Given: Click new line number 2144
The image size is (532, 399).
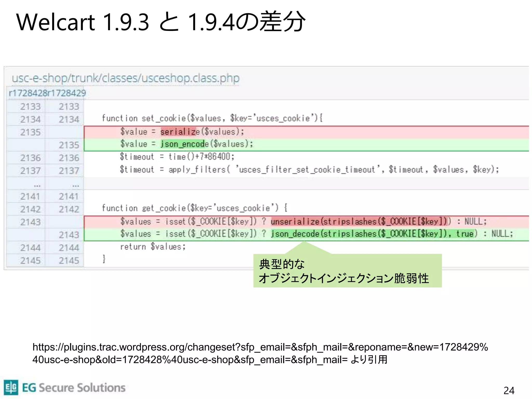Looking at the screenshot, I should (x=69, y=248).
